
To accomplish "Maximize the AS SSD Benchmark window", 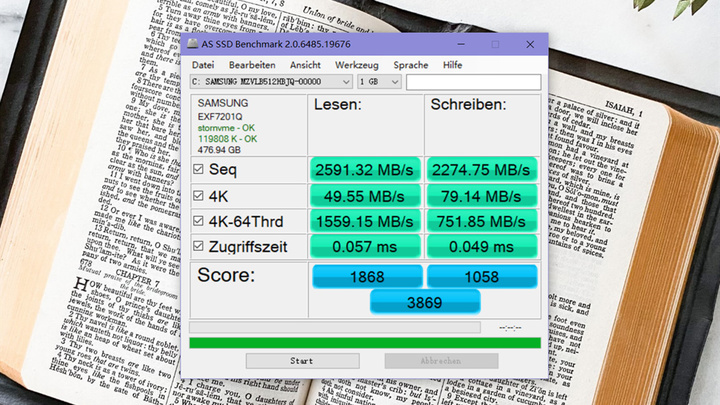I will (495, 44).
